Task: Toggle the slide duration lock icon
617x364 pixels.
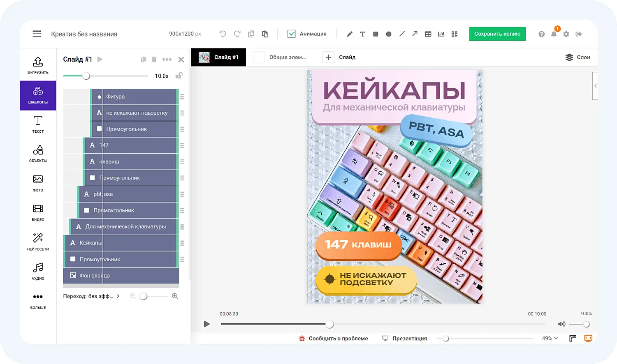Action: click(x=179, y=76)
